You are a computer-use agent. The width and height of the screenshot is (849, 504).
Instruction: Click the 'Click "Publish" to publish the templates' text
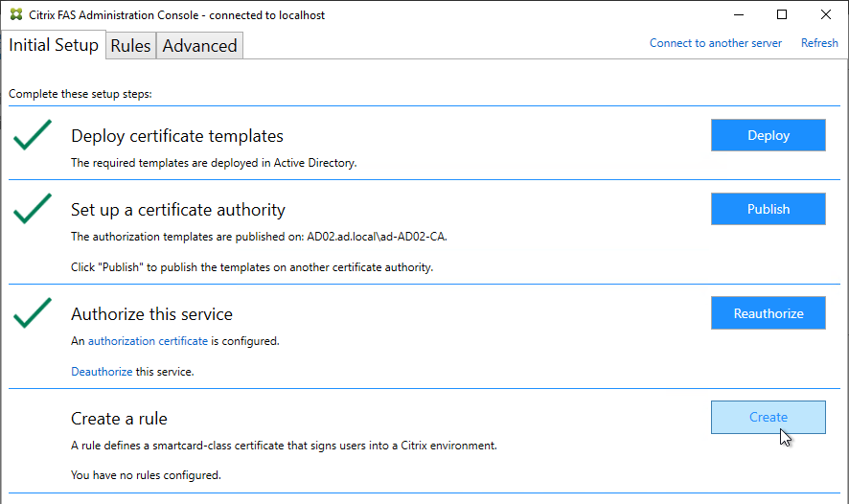[252, 267]
